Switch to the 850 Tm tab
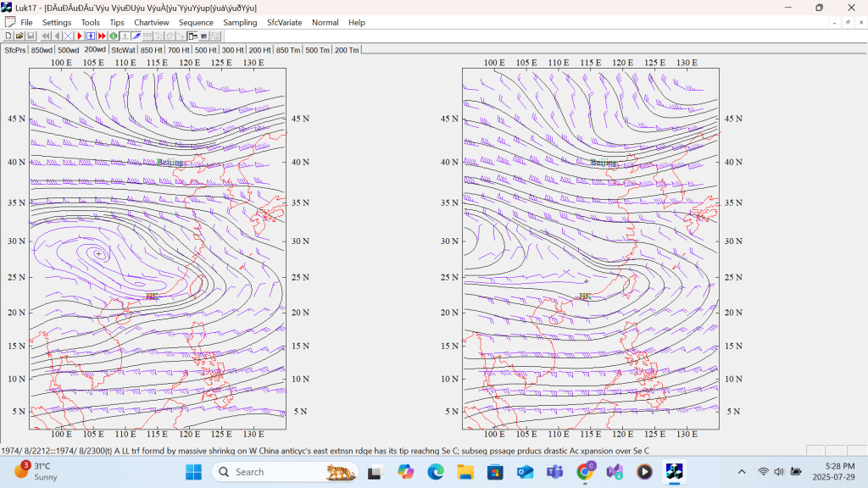This screenshot has width=868, height=488. tap(288, 50)
